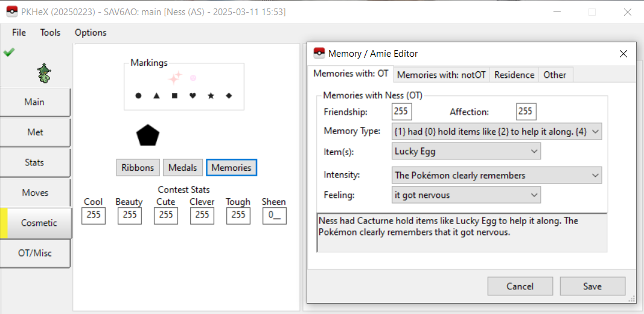Select the Residence tab

(x=514, y=75)
